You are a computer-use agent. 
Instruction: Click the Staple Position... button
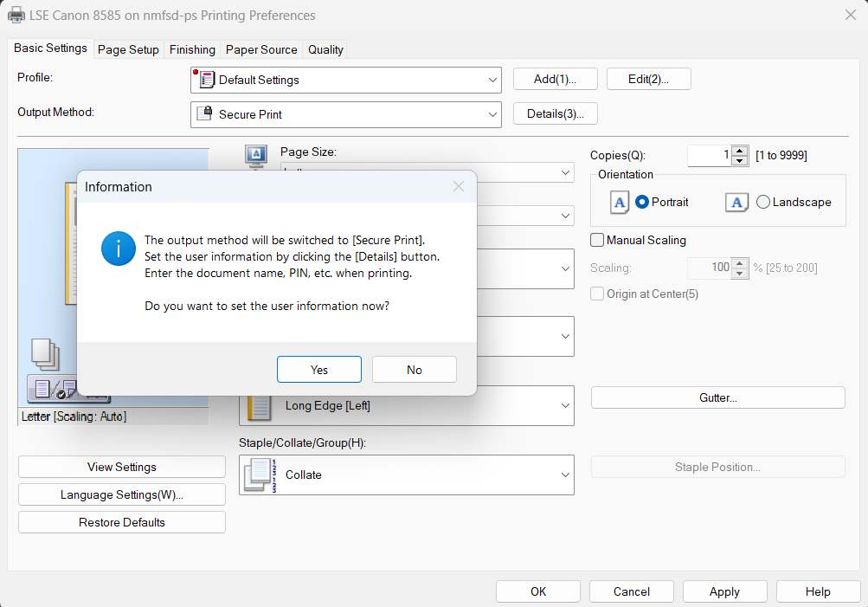click(x=718, y=467)
